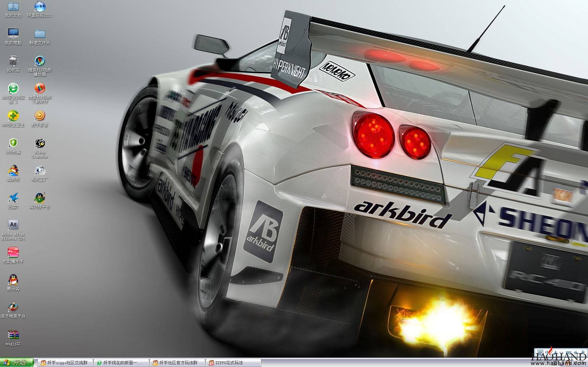Switch to 好手现在的版面一... taskbar window
The height and width of the screenshot is (367, 588).
pyautogui.click(x=121, y=363)
